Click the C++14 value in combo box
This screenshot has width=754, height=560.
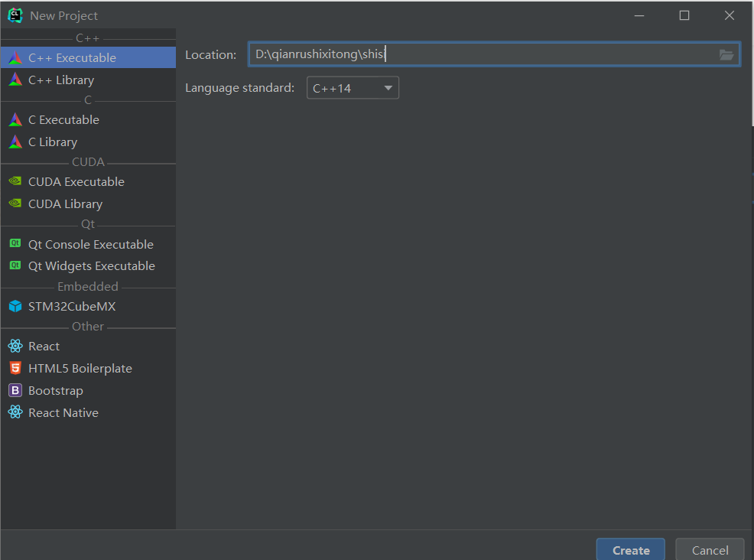point(332,89)
